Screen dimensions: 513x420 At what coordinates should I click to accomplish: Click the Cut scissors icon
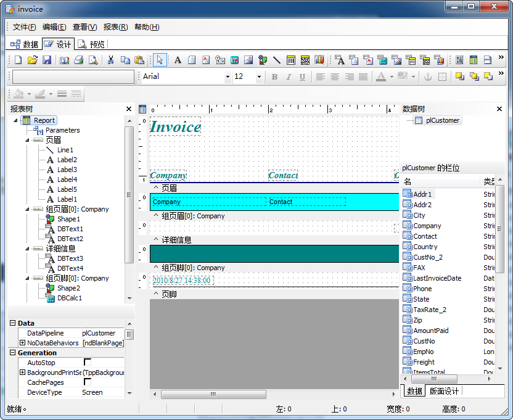point(111,60)
